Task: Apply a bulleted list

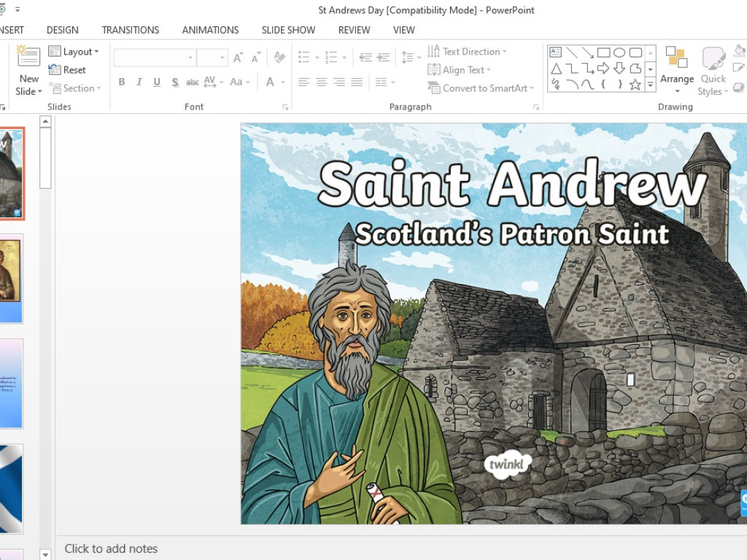Action: click(304, 58)
